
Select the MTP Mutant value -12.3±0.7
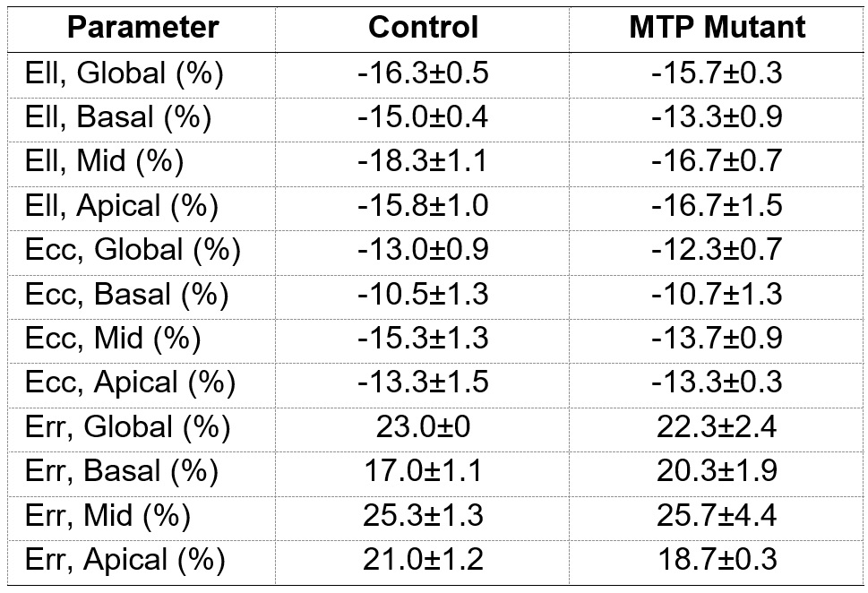coord(717,250)
